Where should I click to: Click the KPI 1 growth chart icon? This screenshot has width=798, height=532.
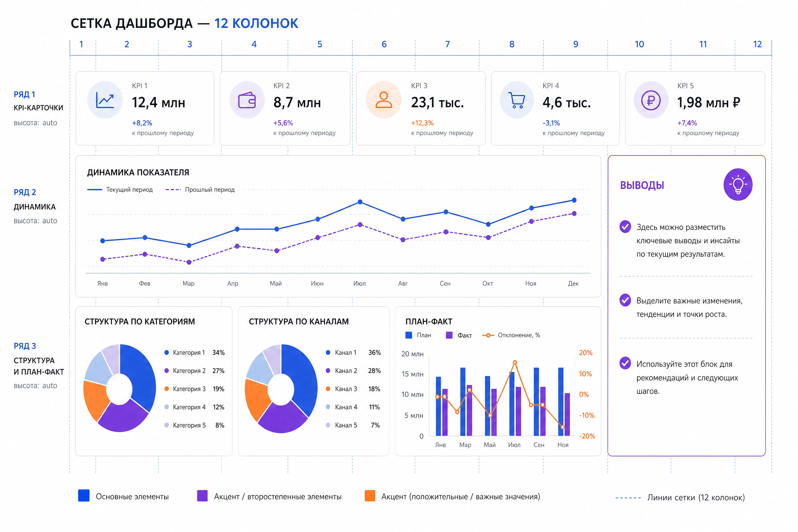click(x=105, y=100)
